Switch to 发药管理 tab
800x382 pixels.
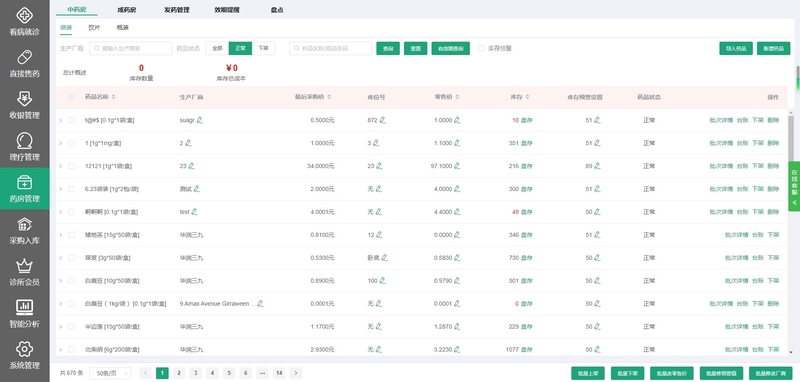(177, 10)
